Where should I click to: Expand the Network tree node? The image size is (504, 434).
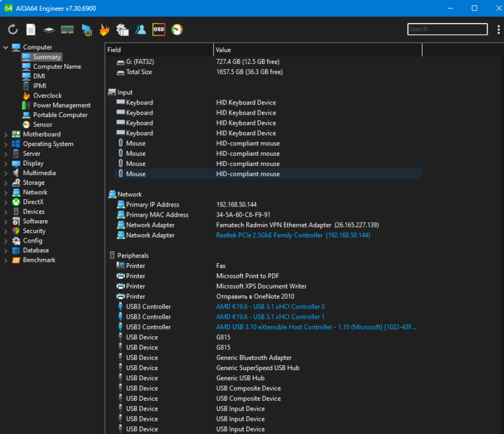[x=5, y=192]
